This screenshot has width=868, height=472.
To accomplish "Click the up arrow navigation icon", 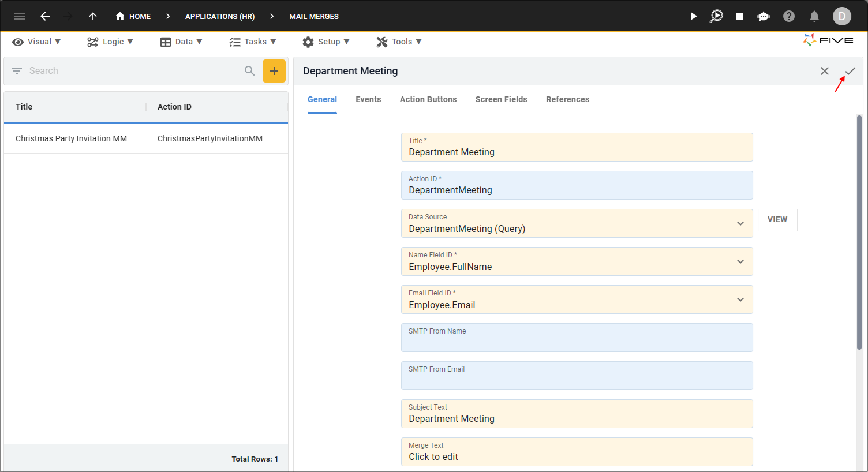I will (93, 16).
